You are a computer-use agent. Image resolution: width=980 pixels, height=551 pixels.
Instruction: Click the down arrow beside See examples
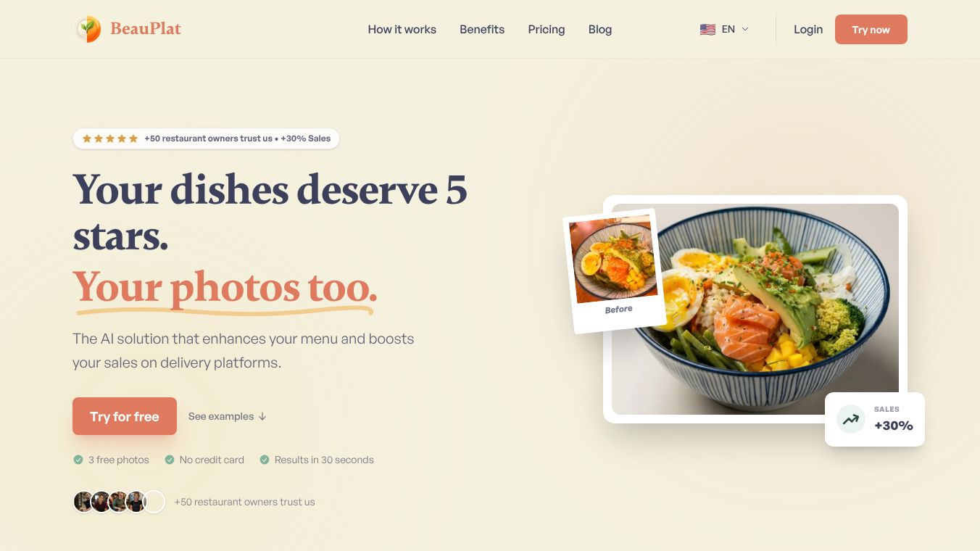262,416
